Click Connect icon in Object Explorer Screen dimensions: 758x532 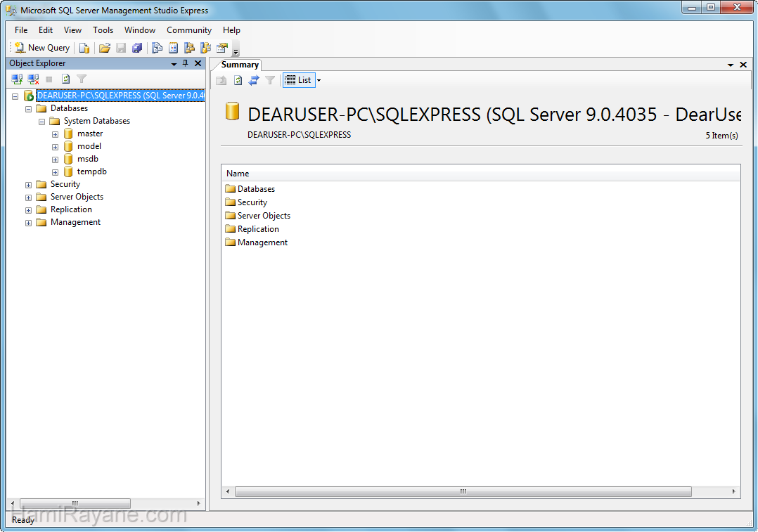click(17, 79)
